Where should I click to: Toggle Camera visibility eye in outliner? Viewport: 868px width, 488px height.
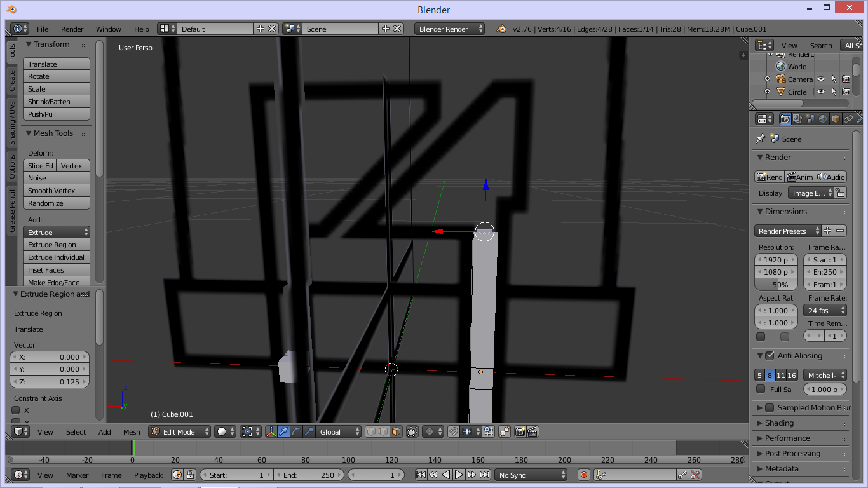821,79
